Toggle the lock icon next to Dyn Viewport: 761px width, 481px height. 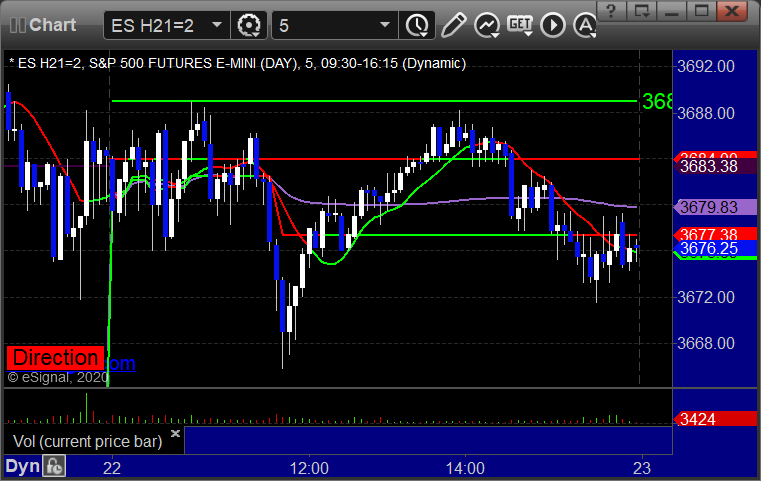[x=54, y=466]
